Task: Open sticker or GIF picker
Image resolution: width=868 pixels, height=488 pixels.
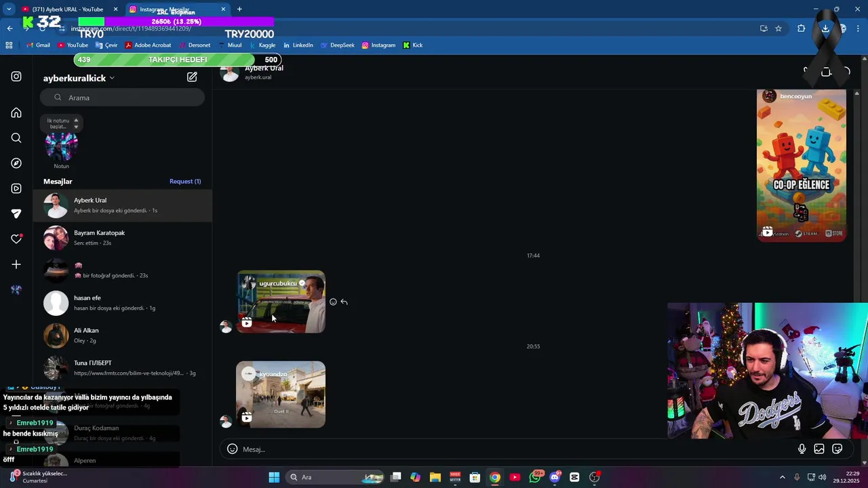Action: tap(837, 449)
